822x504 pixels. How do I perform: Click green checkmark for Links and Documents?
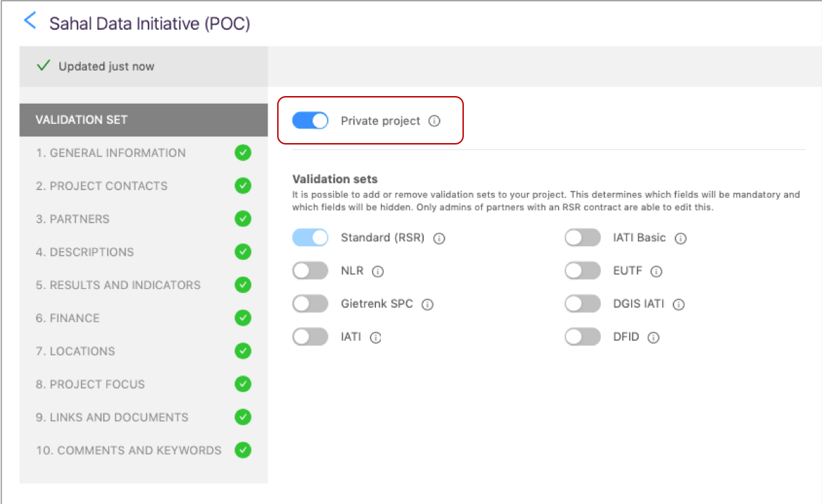(x=243, y=417)
